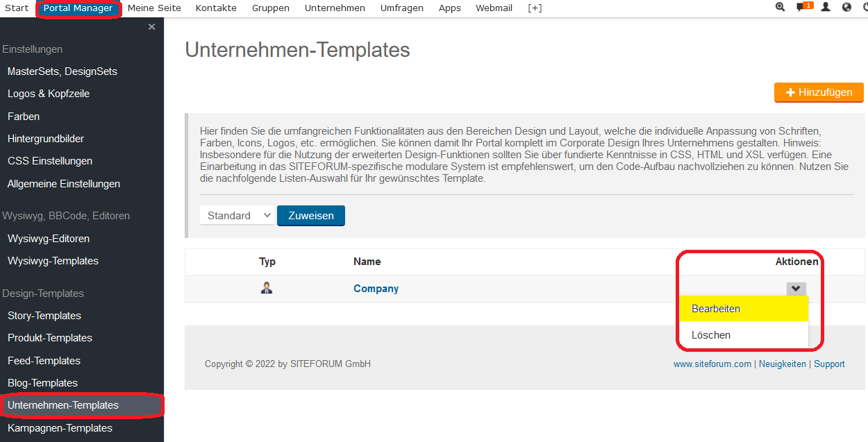
Task: Click the Aktionen column header
Action: [797, 262]
